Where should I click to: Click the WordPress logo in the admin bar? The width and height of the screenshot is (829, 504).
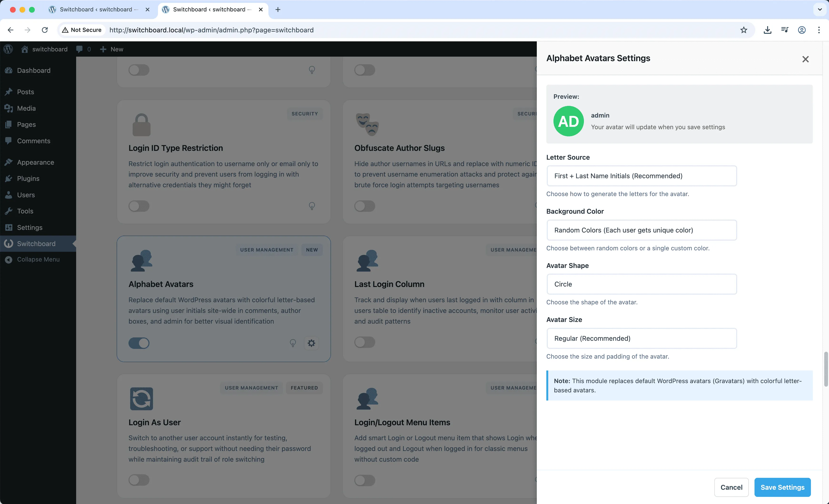click(x=8, y=49)
